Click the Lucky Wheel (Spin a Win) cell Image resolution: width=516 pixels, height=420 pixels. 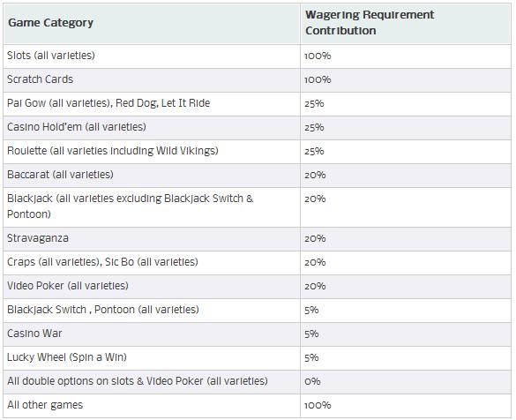point(152,358)
